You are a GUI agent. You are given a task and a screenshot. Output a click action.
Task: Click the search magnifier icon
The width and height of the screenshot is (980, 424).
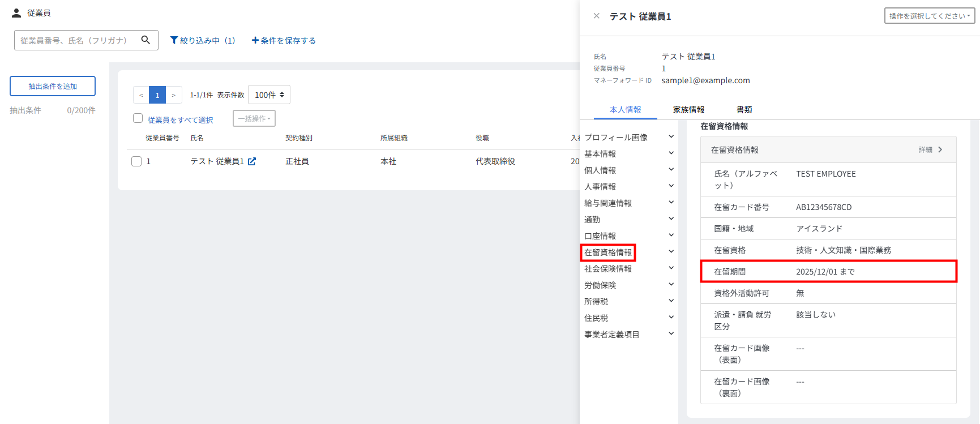(145, 40)
